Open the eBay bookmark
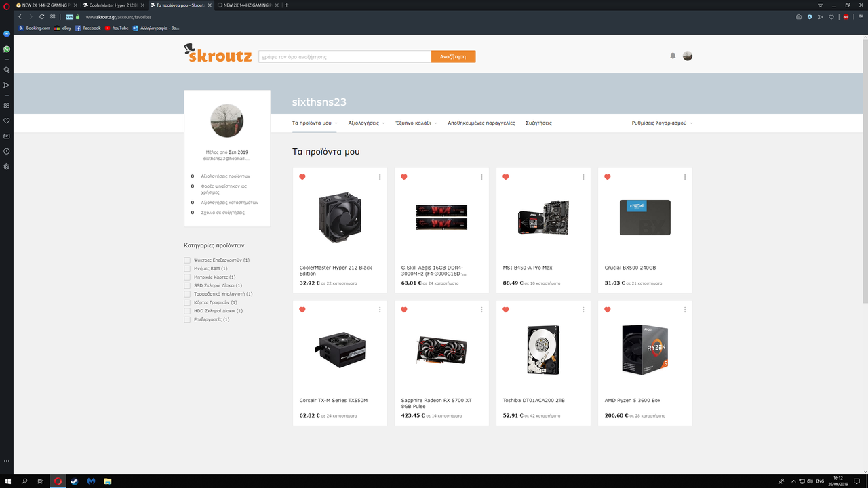 [x=62, y=28]
